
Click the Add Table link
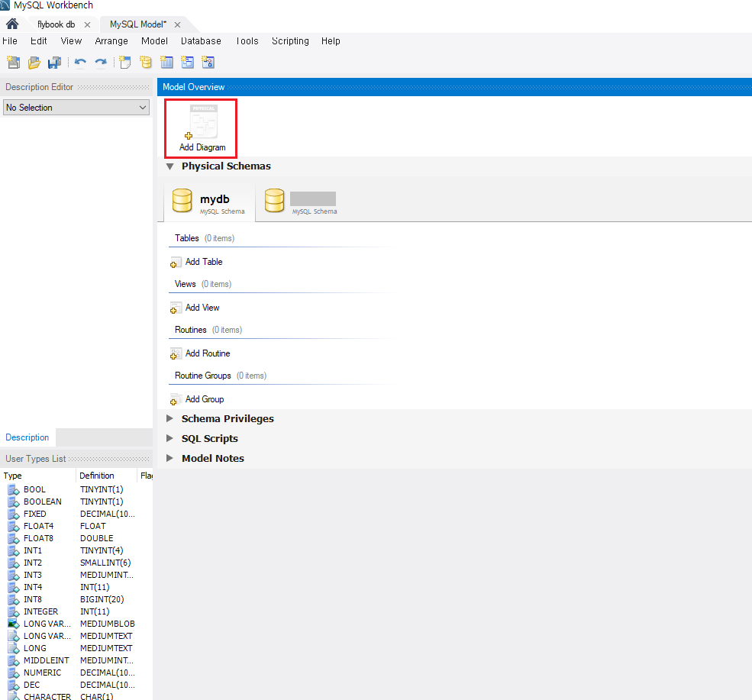tap(204, 262)
